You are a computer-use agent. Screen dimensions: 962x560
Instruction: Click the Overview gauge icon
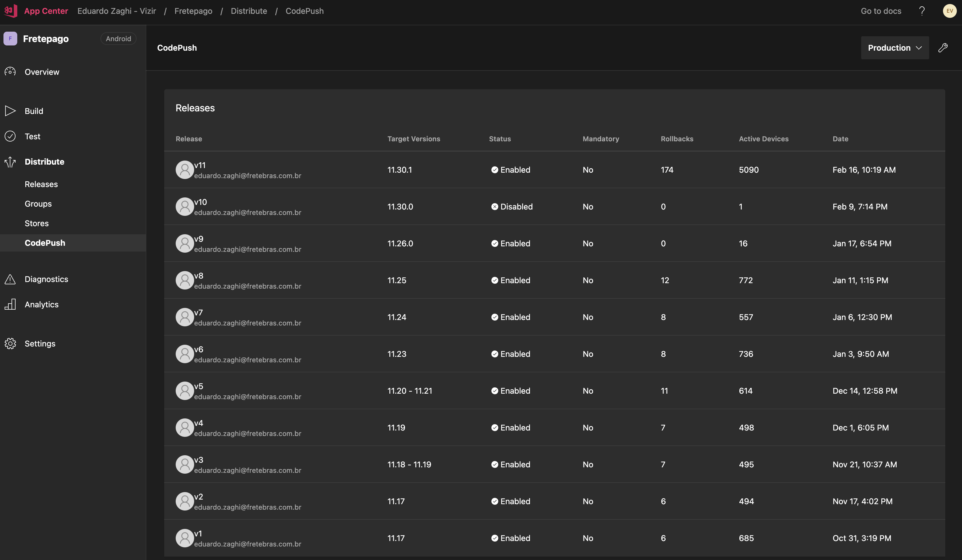click(x=10, y=72)
